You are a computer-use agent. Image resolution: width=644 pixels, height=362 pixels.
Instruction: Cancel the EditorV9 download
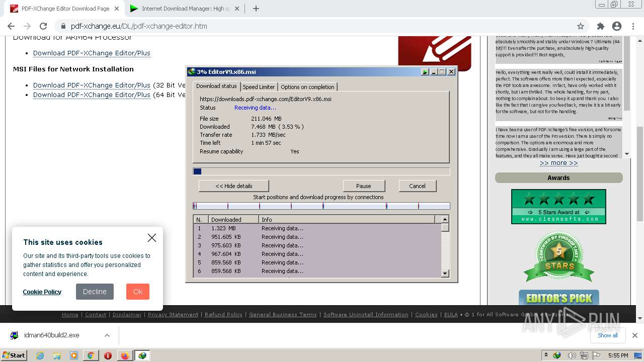pyautogui.click(x=417, y=186)
